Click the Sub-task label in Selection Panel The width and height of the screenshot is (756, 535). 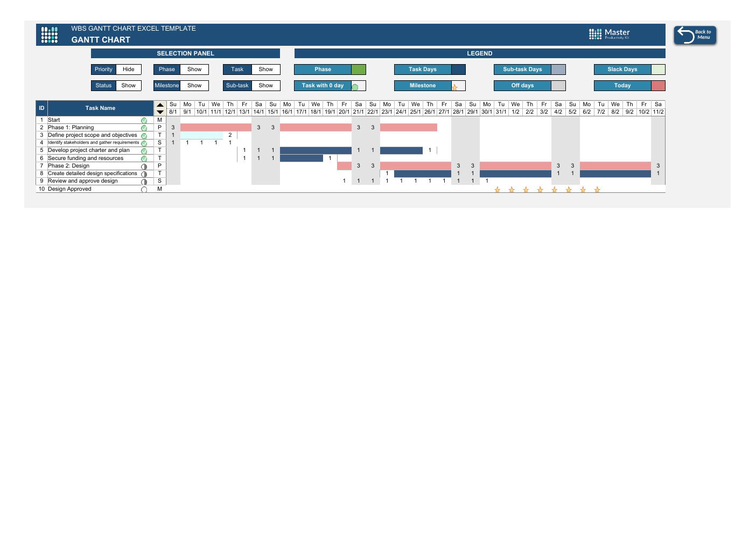pyautogui.click(x=237, y=86)
